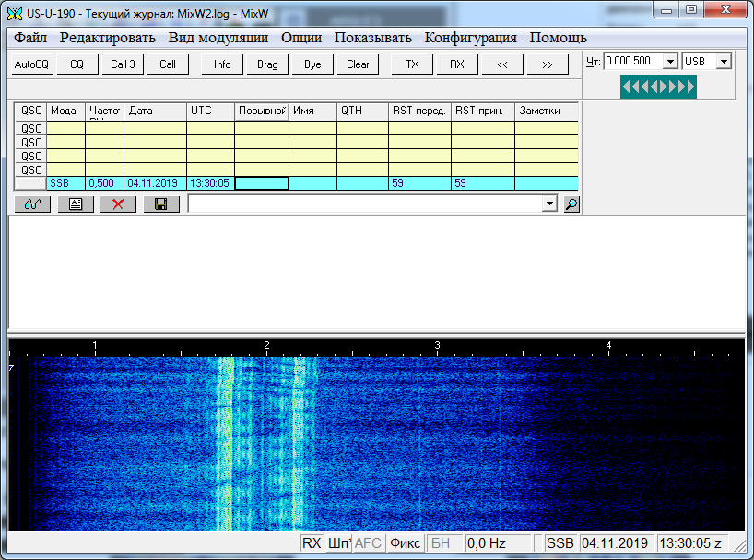This screenshot has width=754, height=560.
Task: Click the RX macro button
Action: coord(457,64)
